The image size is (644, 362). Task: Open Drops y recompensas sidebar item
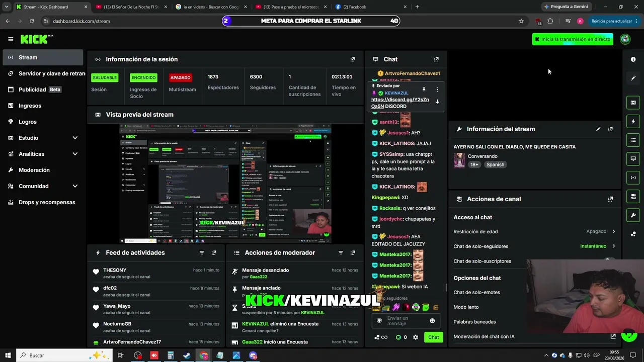coord(42,202)
